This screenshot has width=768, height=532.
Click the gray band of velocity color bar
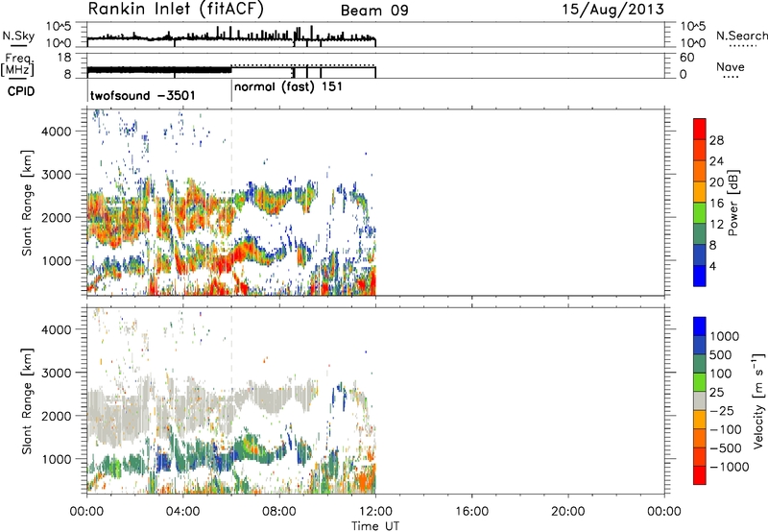pyautogui.click(x=700, y=400)
